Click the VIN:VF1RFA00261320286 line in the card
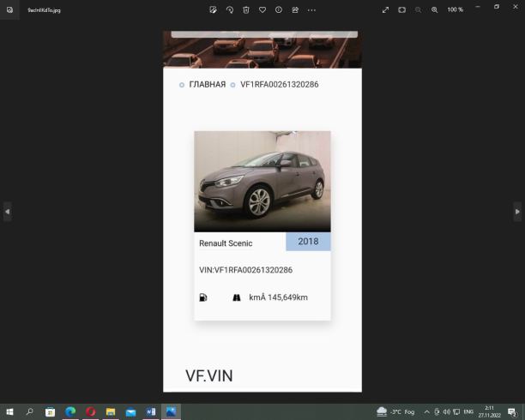Image resolution: width=525 pixels, height=420 pixels. (x=245, y=270)
